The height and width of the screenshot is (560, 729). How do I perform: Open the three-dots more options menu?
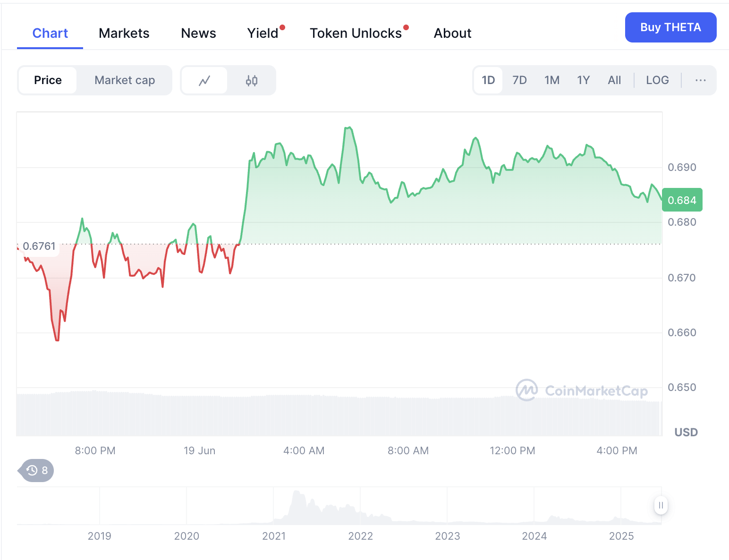(x=700, y=80)
